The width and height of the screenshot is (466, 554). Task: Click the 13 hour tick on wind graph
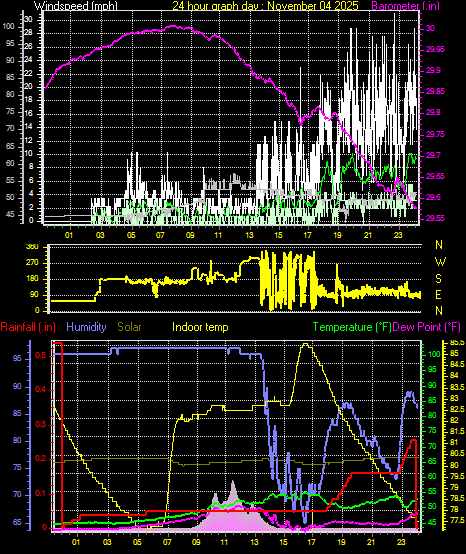pyautogui.click(x=250, y=235)
